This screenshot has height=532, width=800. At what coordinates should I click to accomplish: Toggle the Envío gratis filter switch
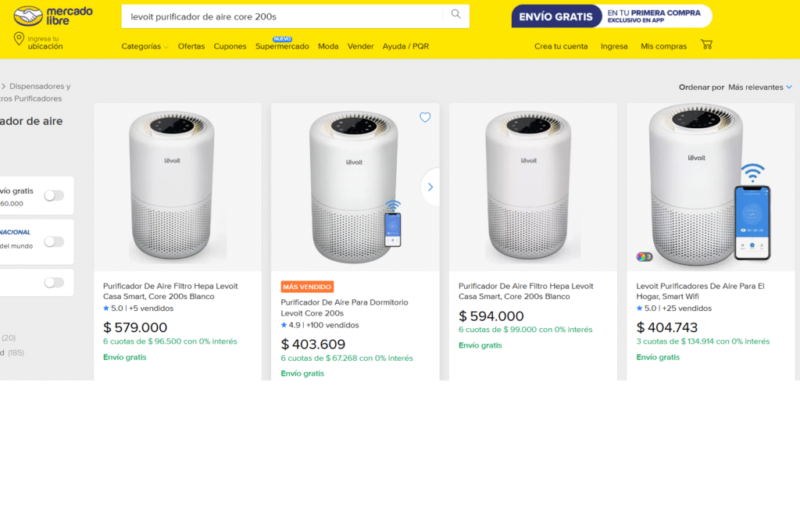pos(54,195)
